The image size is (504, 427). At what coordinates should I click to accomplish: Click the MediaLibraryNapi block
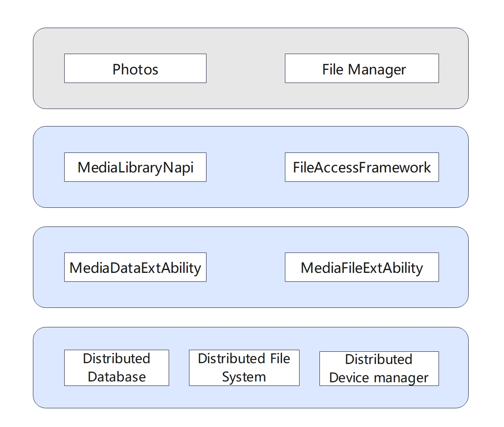(135, 167)
